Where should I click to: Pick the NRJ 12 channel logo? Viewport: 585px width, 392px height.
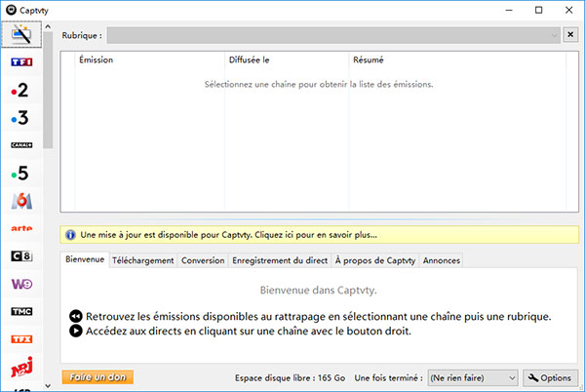click(21, 367)
